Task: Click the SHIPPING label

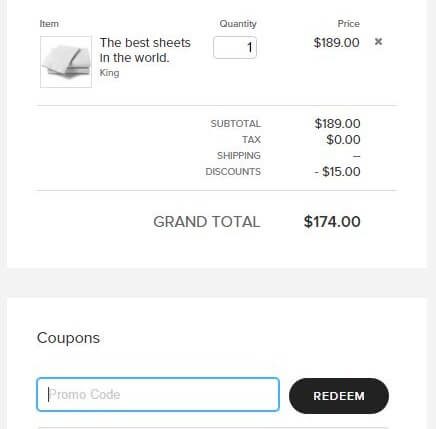Action: coord(239,156)
